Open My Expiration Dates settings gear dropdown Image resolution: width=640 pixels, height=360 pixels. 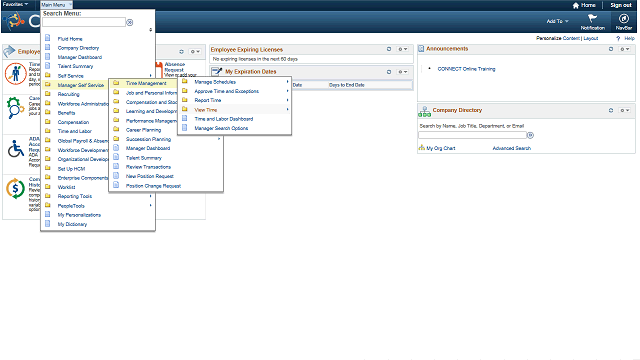403,72
